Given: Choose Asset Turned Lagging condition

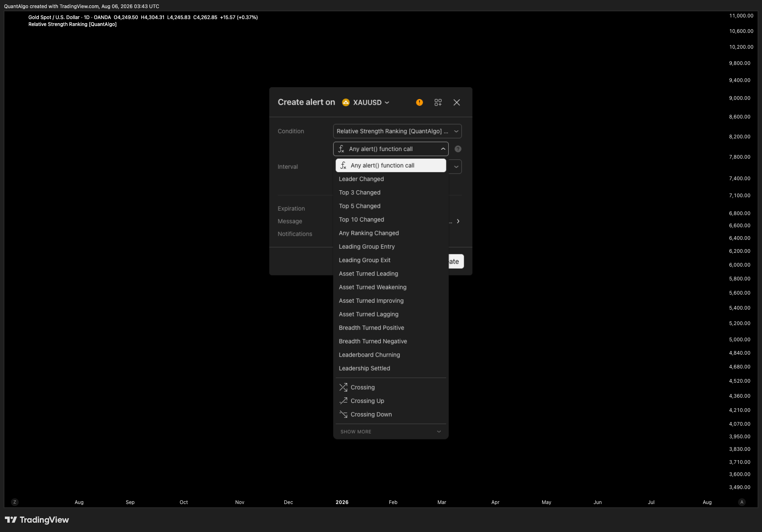Looking at the screenshot, I should coord(391,314).
